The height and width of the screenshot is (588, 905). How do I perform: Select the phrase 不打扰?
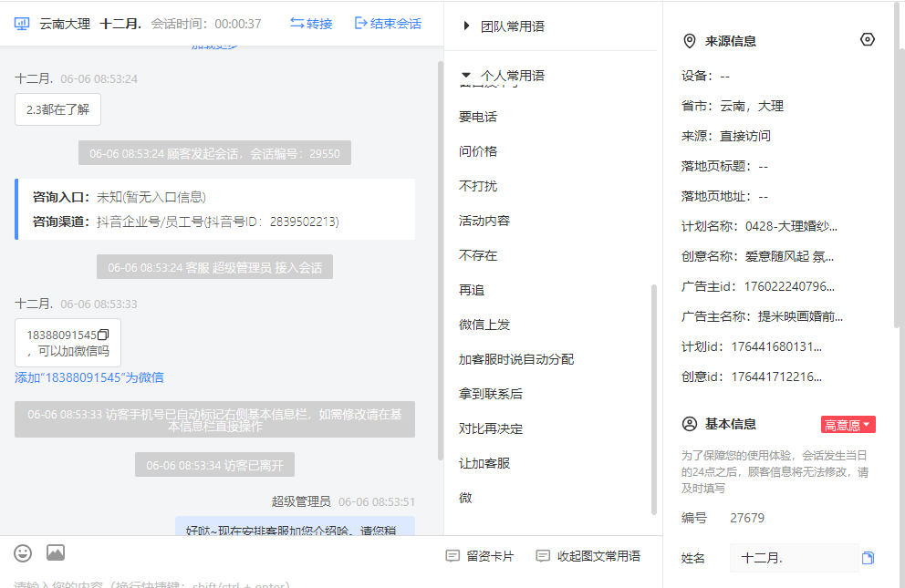point(478,186)
